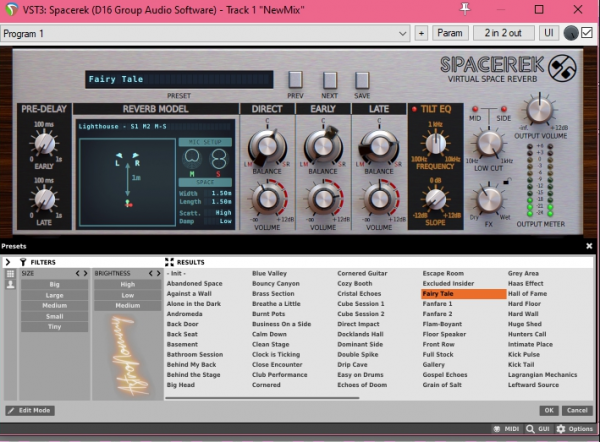Click the OUTPUT VOLUME knob

[x=540, y=110]
